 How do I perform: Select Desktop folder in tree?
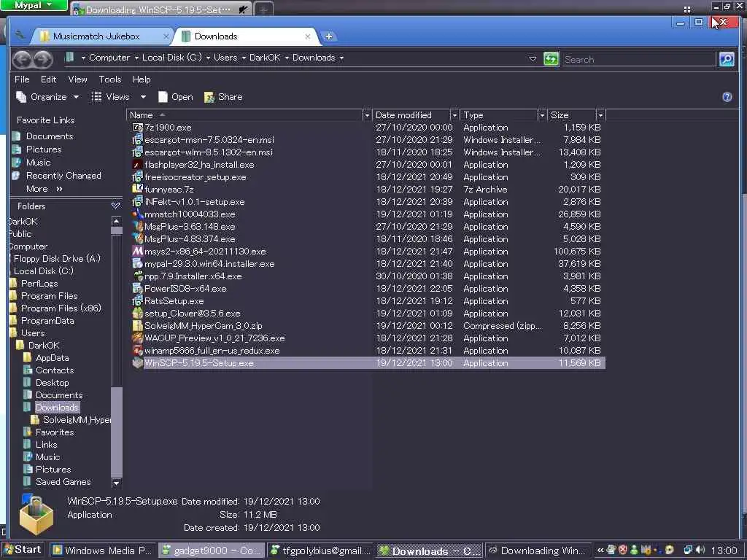[53, 382]
